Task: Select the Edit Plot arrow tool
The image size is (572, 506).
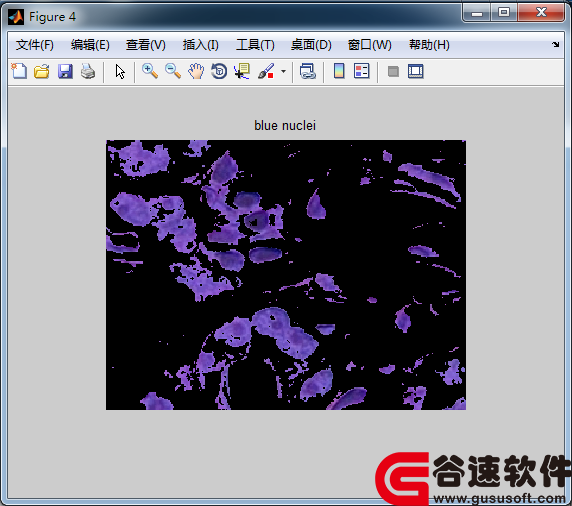Action: point(120,71)
